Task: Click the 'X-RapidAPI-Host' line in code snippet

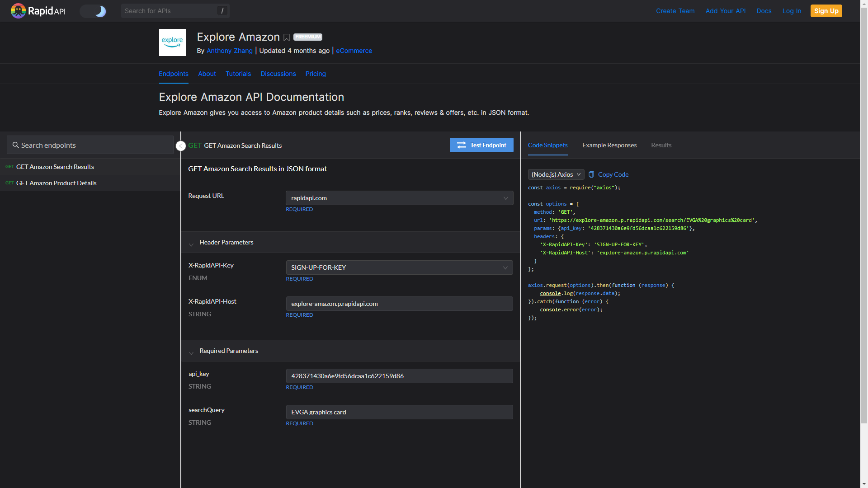Action: 614,253
